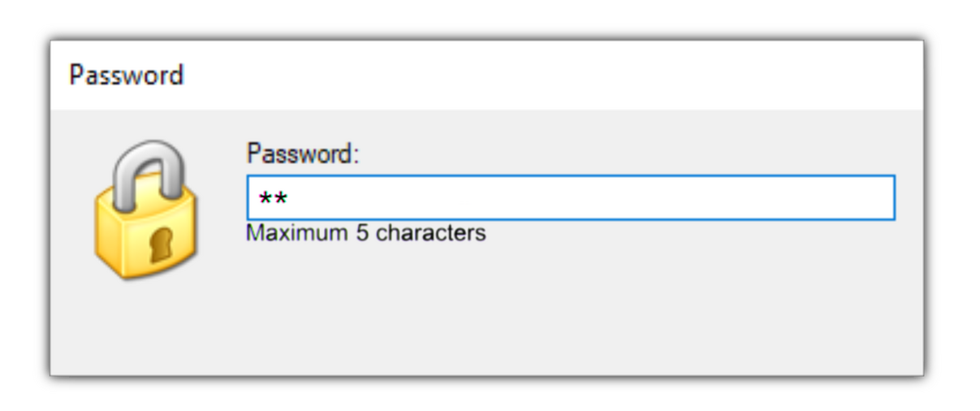Place cursor after the second asterisk
This screenshot has width=980, height=411.
pos(289,199)
